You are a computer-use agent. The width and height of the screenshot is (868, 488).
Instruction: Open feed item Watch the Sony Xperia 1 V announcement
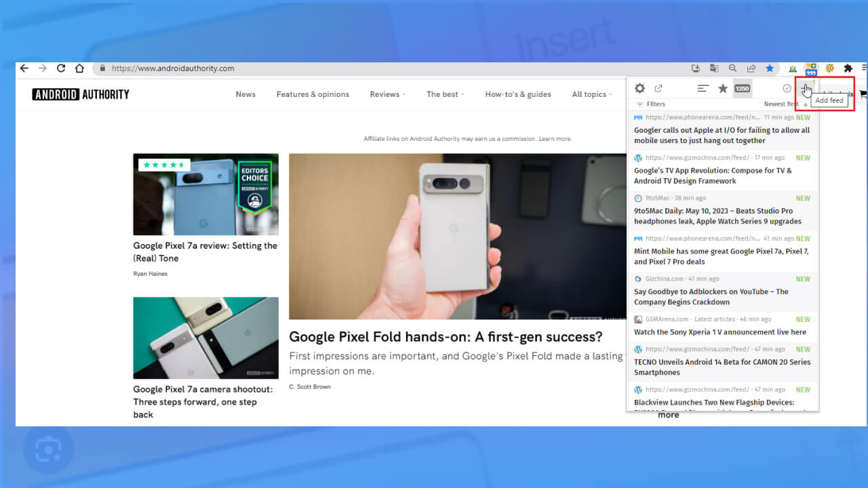(x=720, y=332)
